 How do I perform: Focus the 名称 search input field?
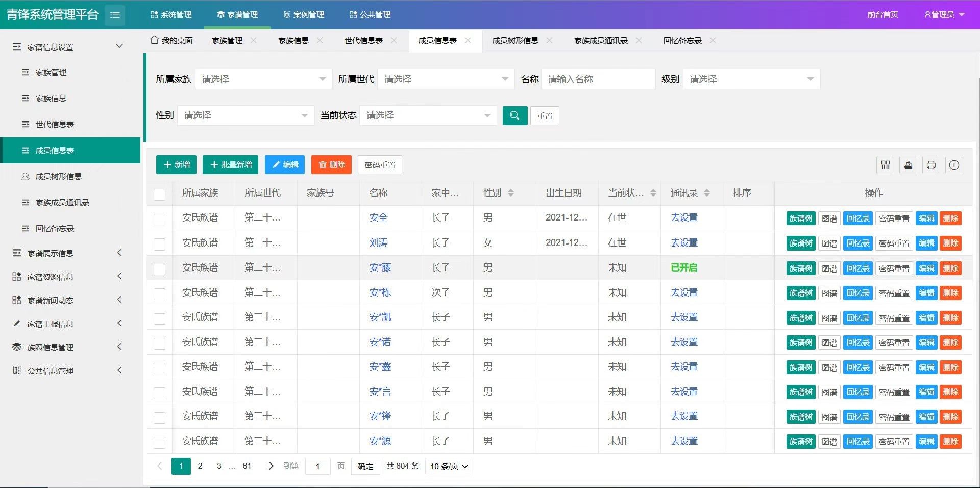(598, 79)
